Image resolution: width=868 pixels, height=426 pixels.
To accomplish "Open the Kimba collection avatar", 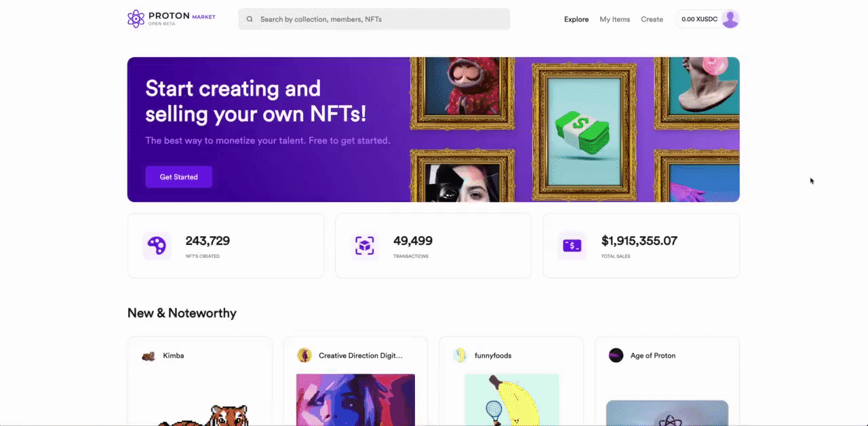I will (x=149, y=355).
